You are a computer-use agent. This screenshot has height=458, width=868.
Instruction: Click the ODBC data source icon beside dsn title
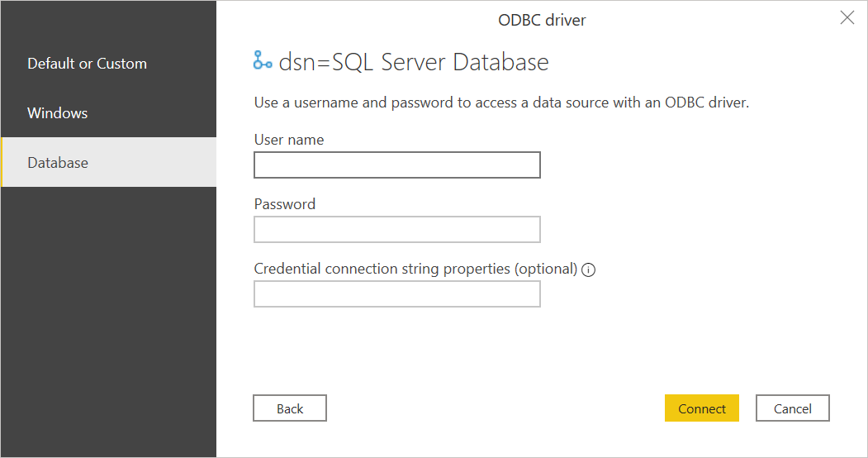(263, 60)
